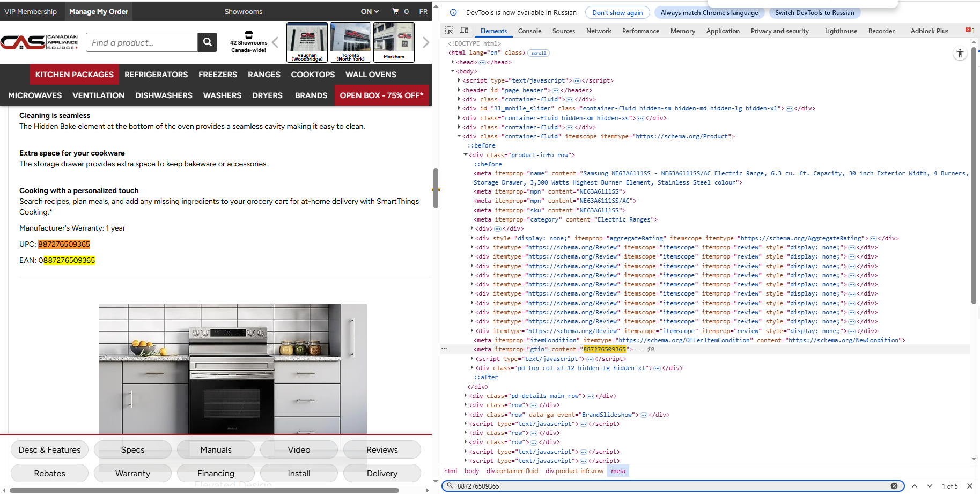This screenshot has width=980, height=494.
Task: Open the Application tab
Action: [x=723, y=31]
